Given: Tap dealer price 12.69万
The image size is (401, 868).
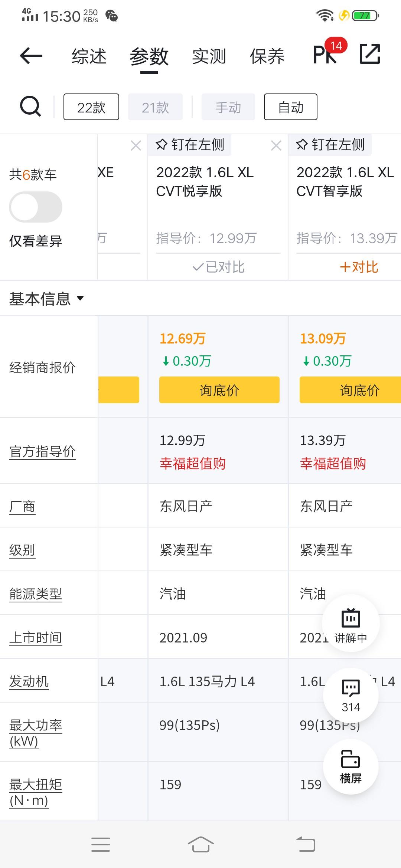Looking at the screenshot, I should (183, 339).
